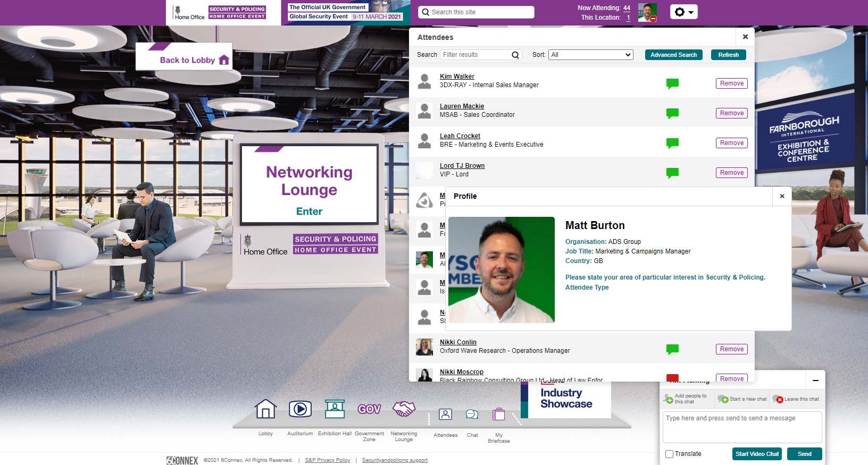Click Start Video Chat button
The width and height of the screenshot is (868, 465).
pos(757,454)
